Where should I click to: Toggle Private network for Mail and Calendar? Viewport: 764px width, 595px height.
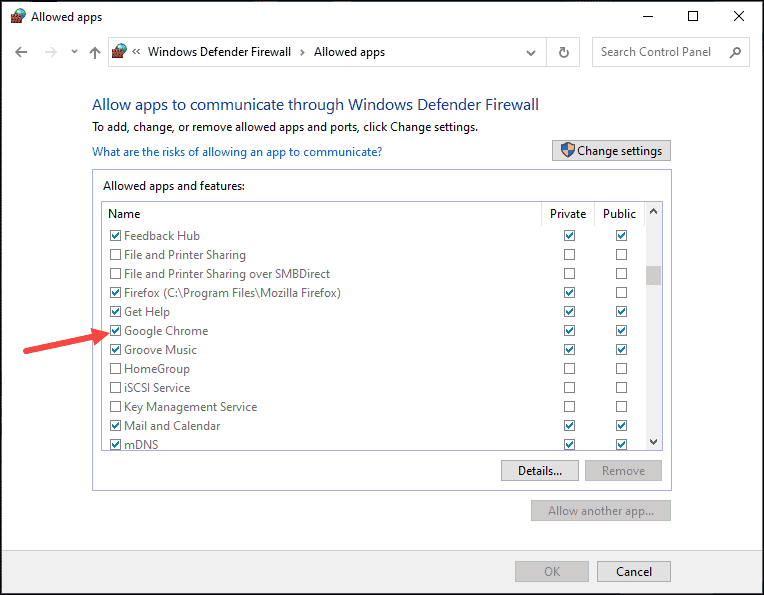(570, 426)
